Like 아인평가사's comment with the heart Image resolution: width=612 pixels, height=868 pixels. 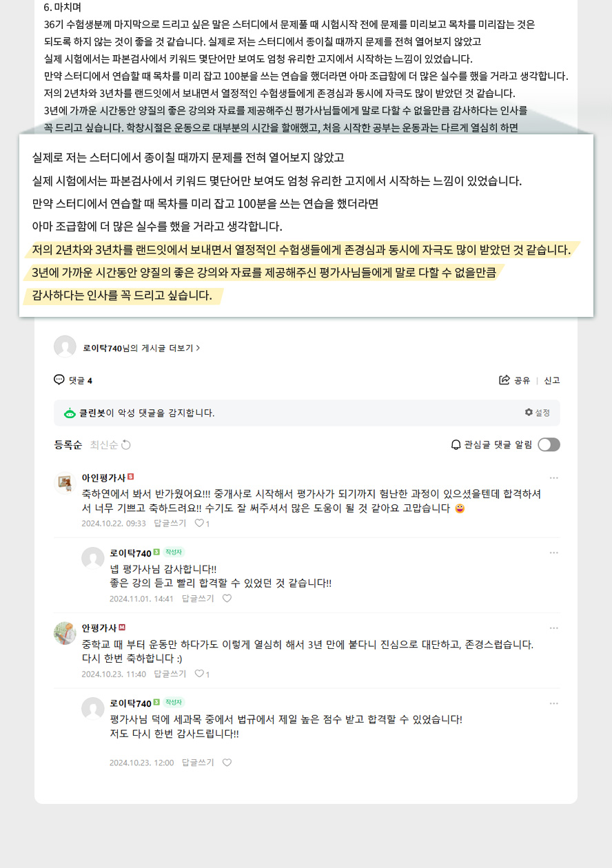pyautogui.click(x=199, y=523)
